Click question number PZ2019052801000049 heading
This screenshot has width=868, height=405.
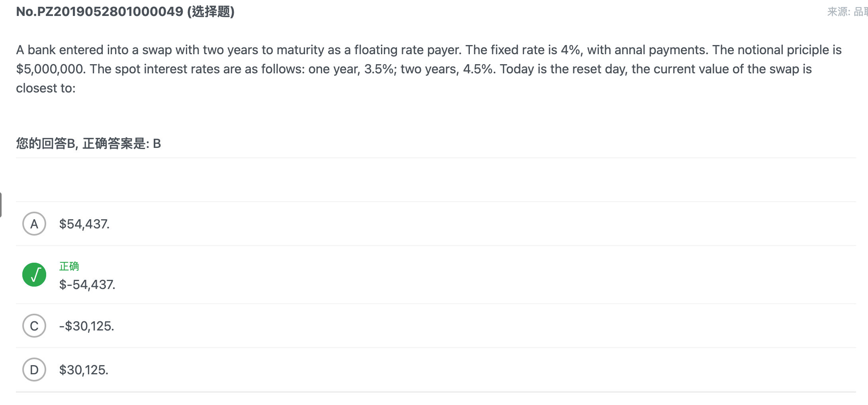point(100,12)
